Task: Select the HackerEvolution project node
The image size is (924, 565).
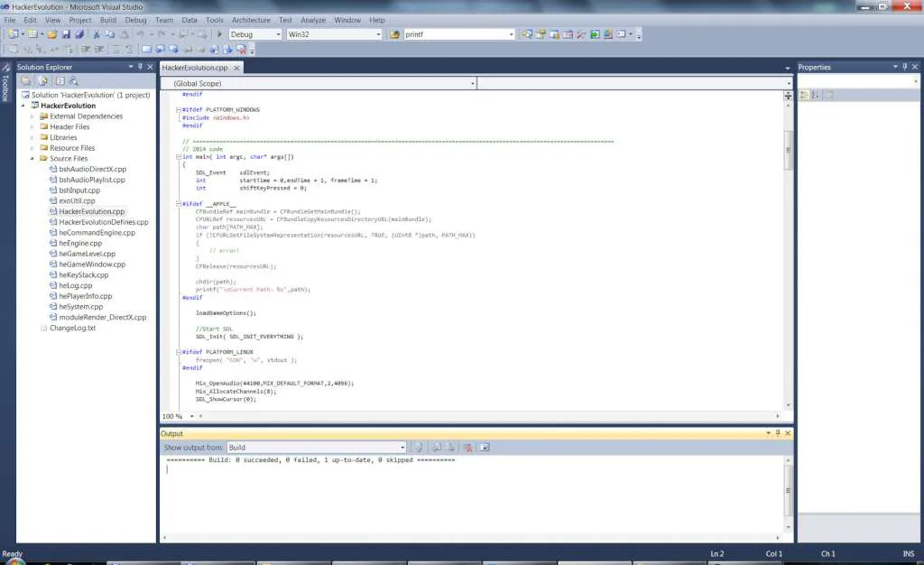Action: 68,106
